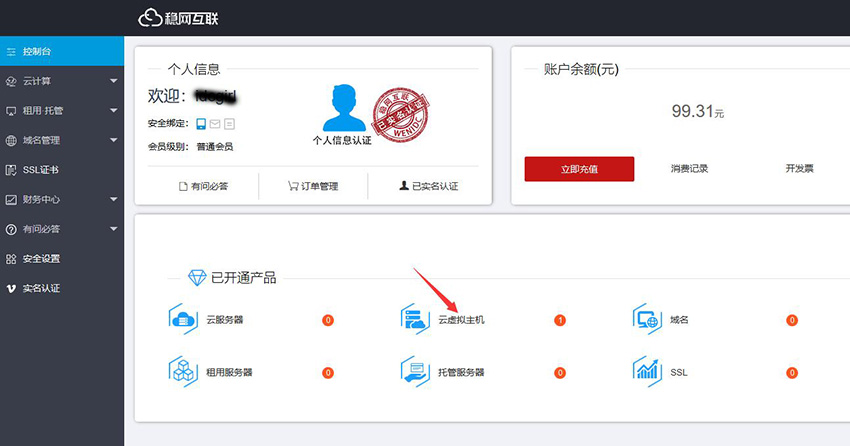
Task: Open 有问必答 in personal info card
Action: click(203, 186)
